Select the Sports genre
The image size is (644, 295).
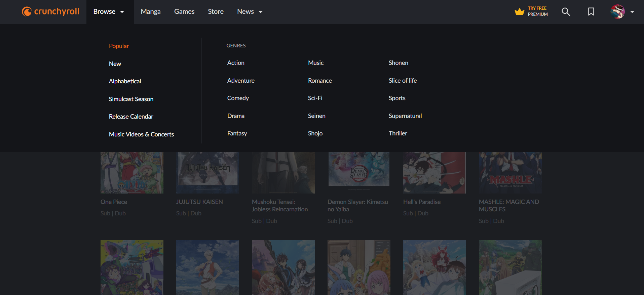[x=397, y=98]
